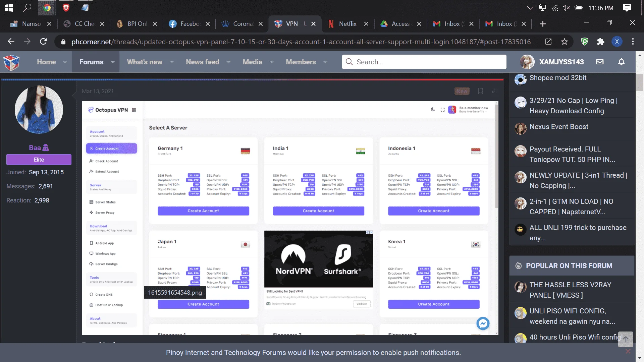The height and width of the screenshot is (362, 644).
Task: Bookmark this page with the star icon
Action: pyautogui.click(x=565, y=42)
